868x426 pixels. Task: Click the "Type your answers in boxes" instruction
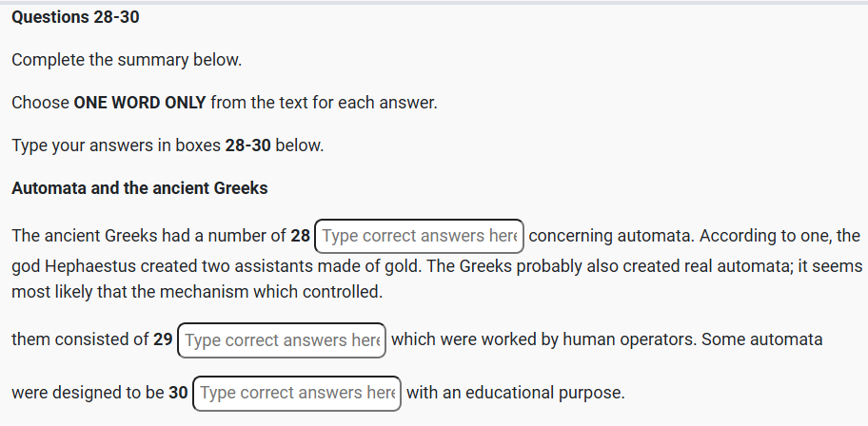coord(116,145)
